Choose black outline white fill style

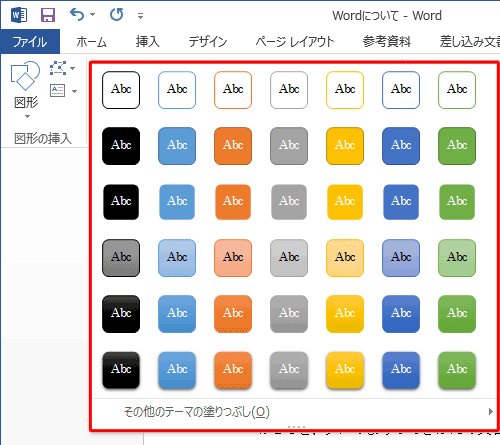(121, 90)
